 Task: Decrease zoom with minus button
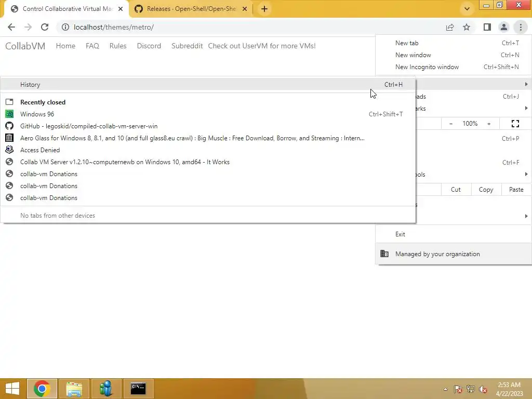click(450, 124)
